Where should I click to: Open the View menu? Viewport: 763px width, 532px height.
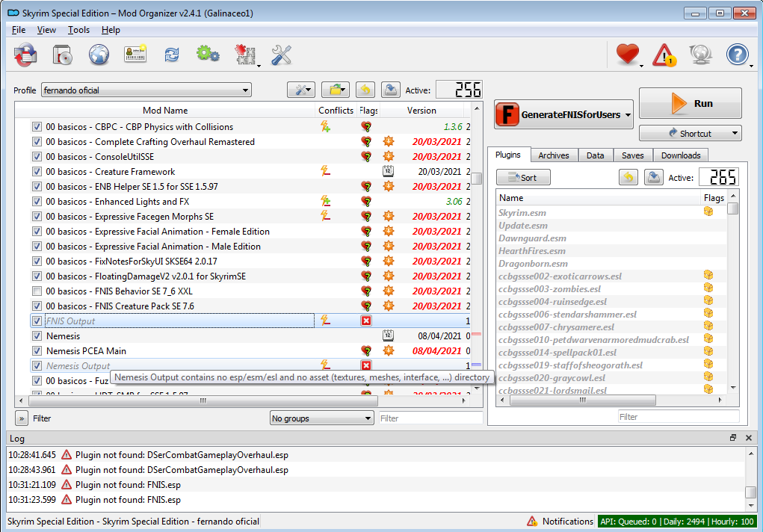point(46,30)
